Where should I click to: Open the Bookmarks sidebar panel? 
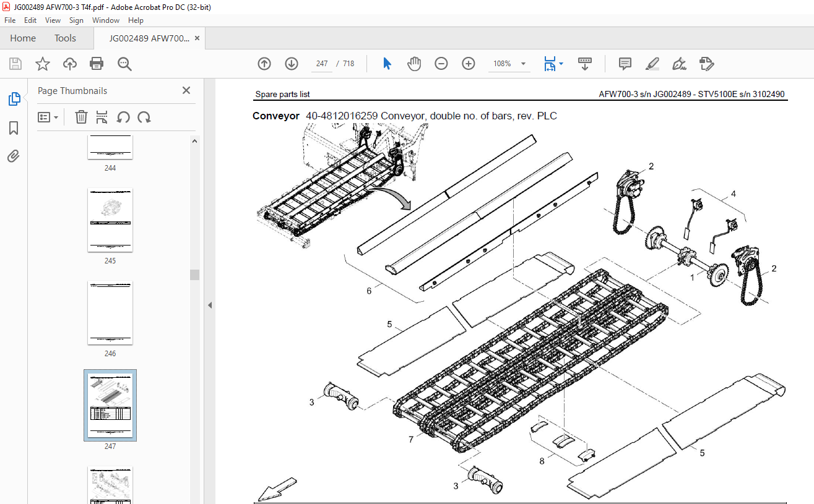[x=14, y=128]
